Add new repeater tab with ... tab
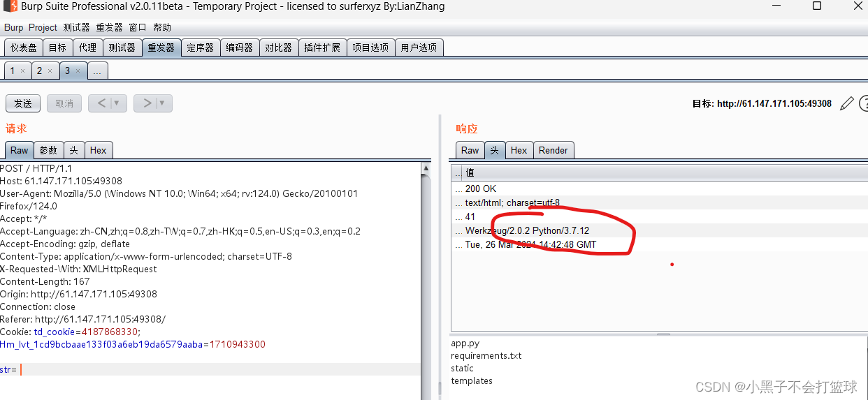Viewport: 868px width, 400px height. pos(98,71)
